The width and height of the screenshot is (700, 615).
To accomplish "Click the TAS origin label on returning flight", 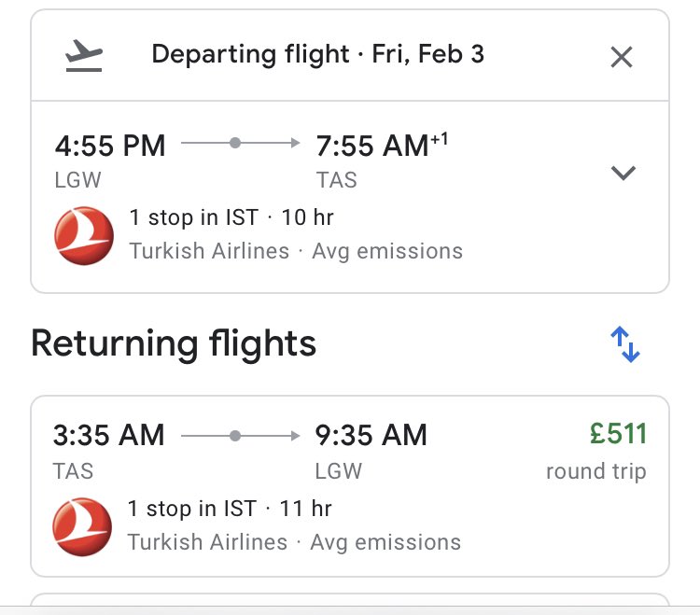I will (x=73, y=471).
